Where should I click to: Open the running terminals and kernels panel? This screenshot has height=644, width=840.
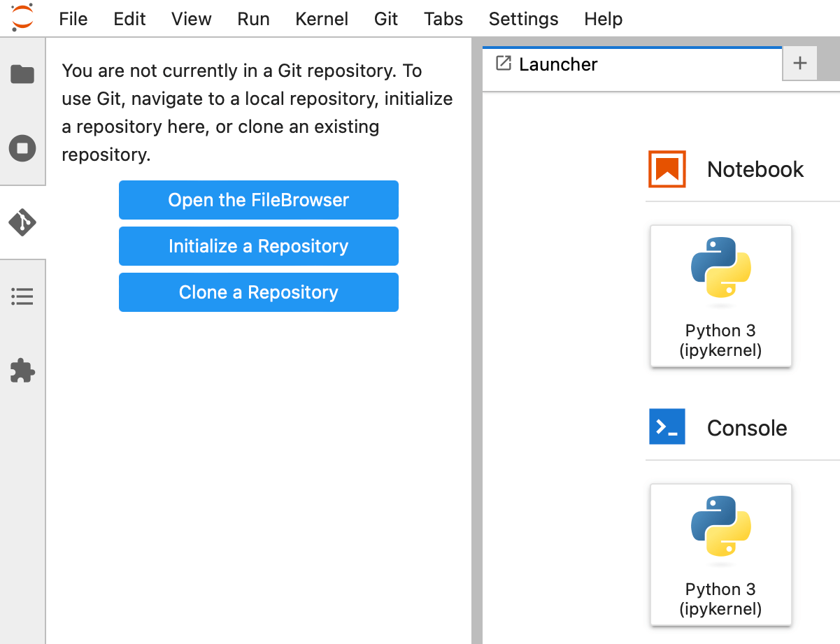tap(22, 148)
